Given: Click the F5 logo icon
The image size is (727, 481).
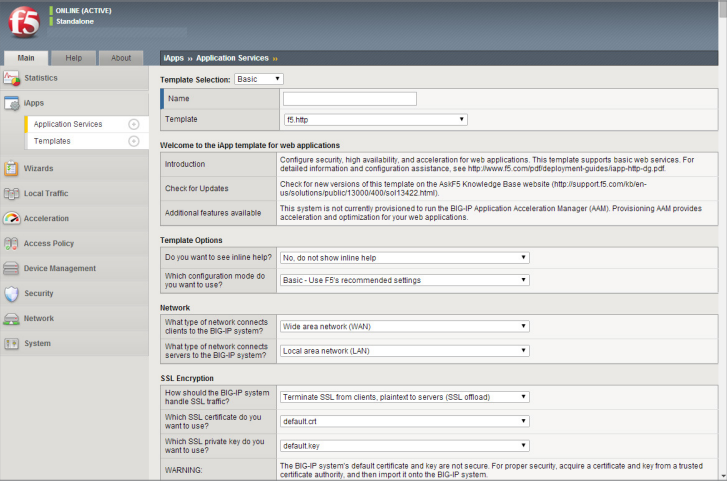Looking at the screenshot, I should (x=24, y=22).
